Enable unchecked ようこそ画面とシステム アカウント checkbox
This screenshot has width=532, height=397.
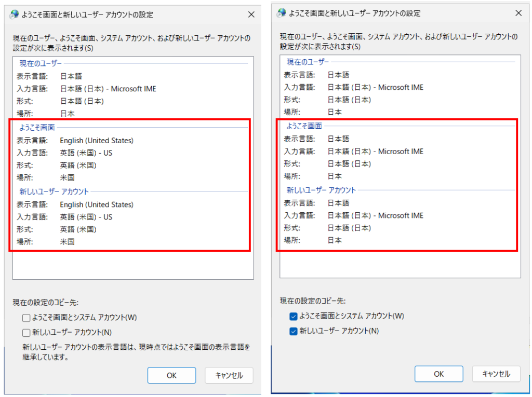click(x=26, y=318)
